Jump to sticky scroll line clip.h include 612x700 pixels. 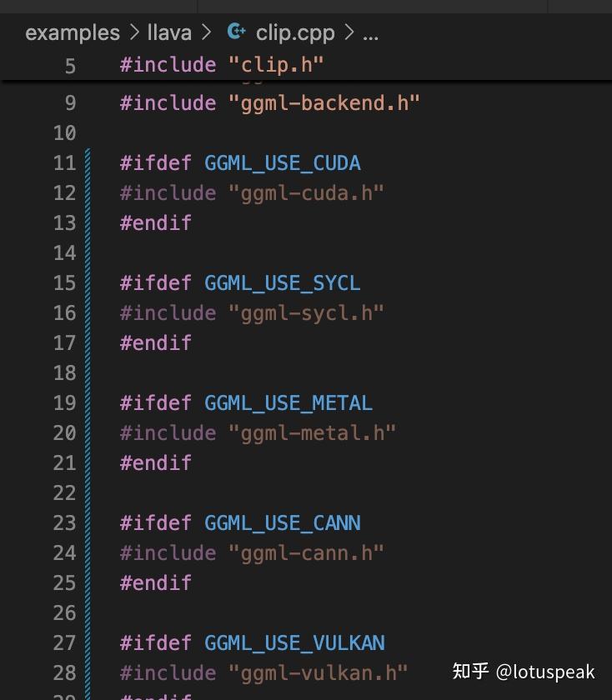(x=222, y=64)
